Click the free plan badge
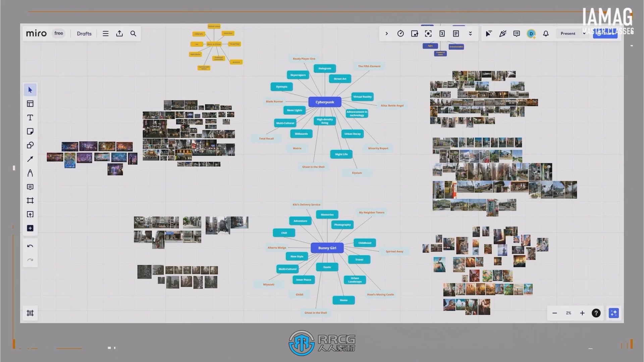 (59, 33)
